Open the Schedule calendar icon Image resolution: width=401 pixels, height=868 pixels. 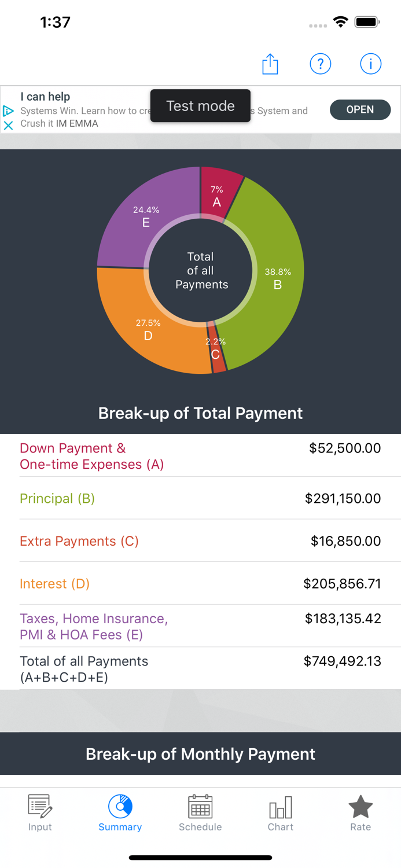(x=200, y=806)
